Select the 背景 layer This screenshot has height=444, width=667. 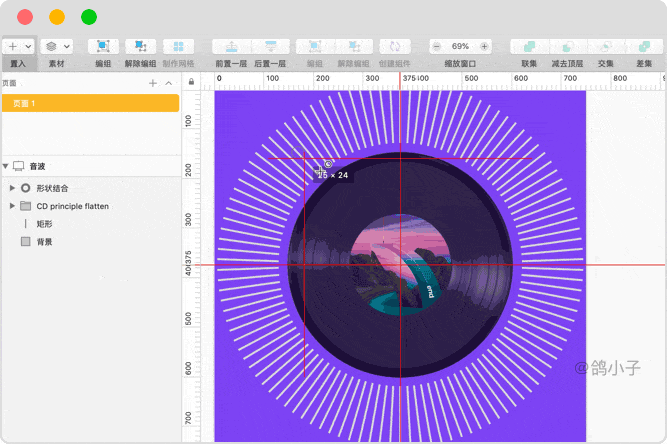coord(91,242)
